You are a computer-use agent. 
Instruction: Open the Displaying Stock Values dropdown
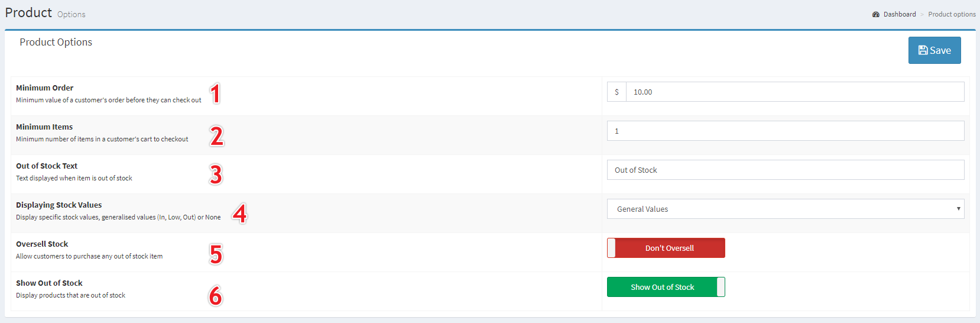pyautogui.click(x=786, y=209)
